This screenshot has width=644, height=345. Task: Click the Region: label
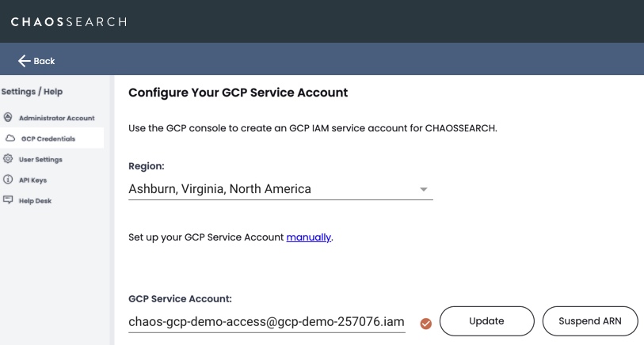[147, 166]
